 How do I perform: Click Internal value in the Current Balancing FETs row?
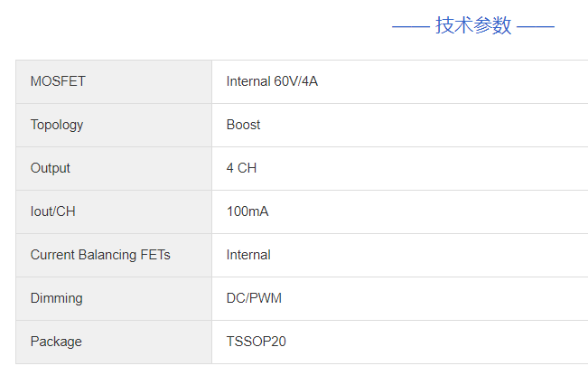tap(248, 255)
